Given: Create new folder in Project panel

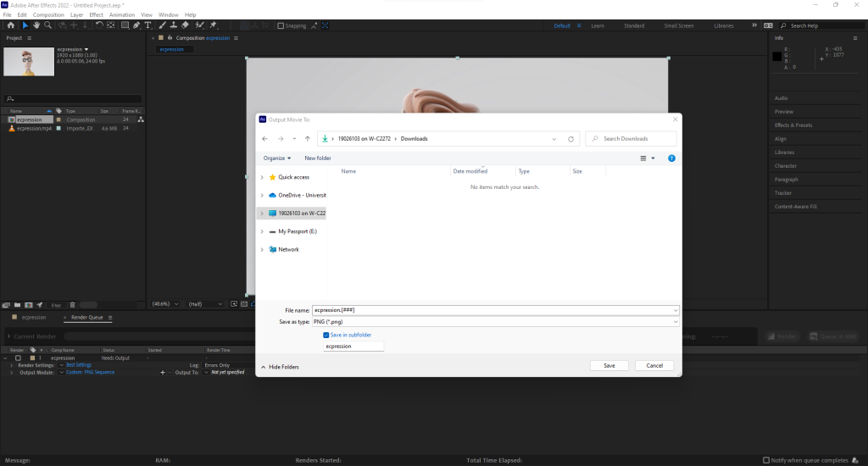Looking at the screenshot, I should 17,305.
